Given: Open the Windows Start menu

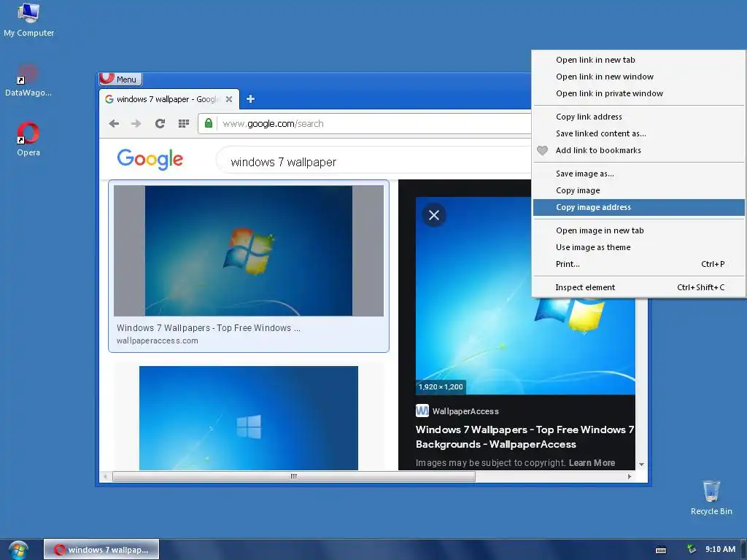Looking at the screenshot, I should click(x=18, y=550).
